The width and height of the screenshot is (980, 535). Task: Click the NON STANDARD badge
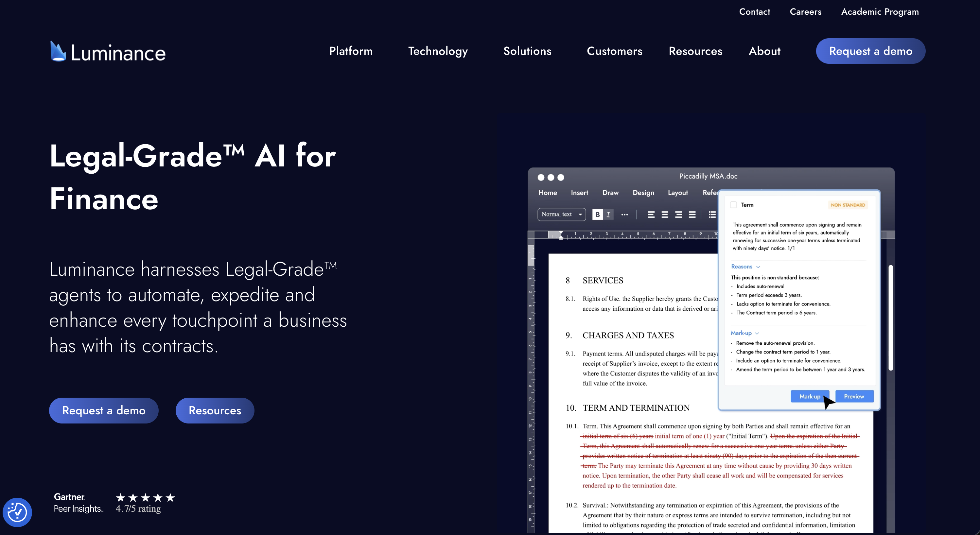(848, 205)
